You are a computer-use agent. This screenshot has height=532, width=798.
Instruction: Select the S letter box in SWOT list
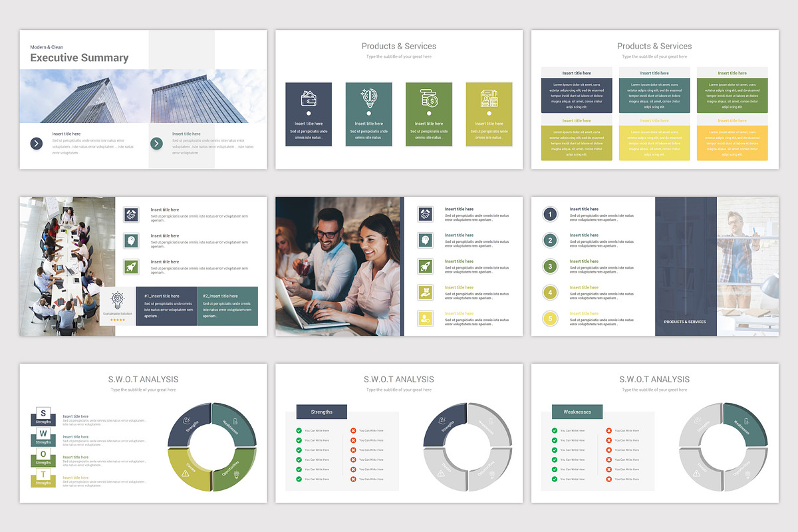(x=44, y=414)
